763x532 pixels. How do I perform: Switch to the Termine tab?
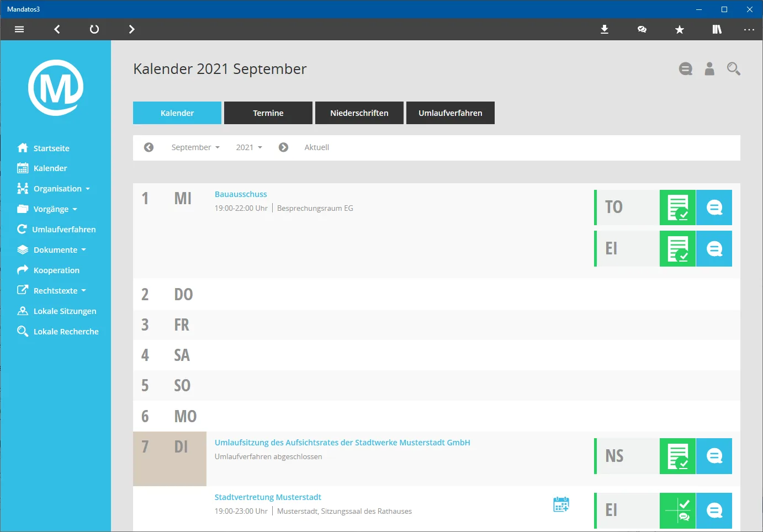[268, 113]
